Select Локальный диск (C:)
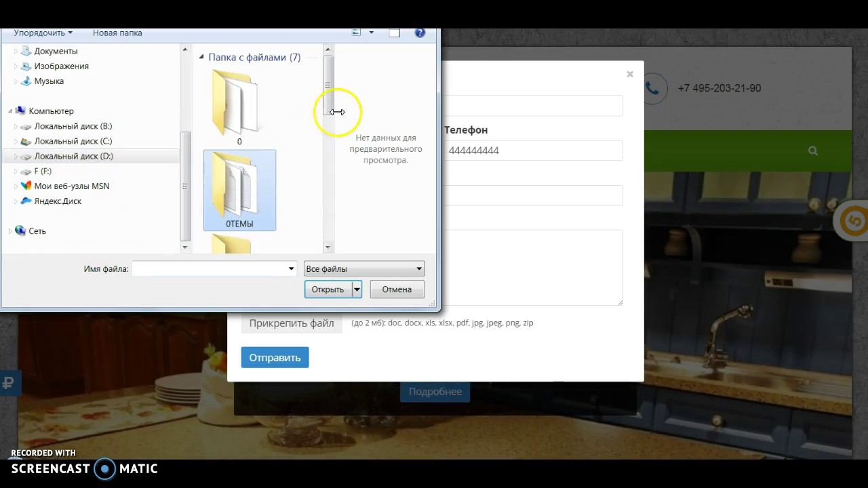868x488 pixels. point(73,141)
